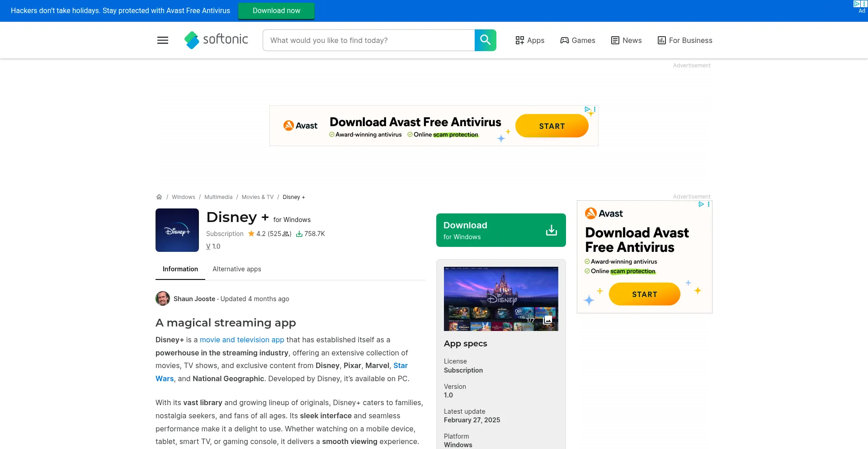
Task: Click the Avast logo in banner ad
Action: pyautogui.click(x=301, y=126)
